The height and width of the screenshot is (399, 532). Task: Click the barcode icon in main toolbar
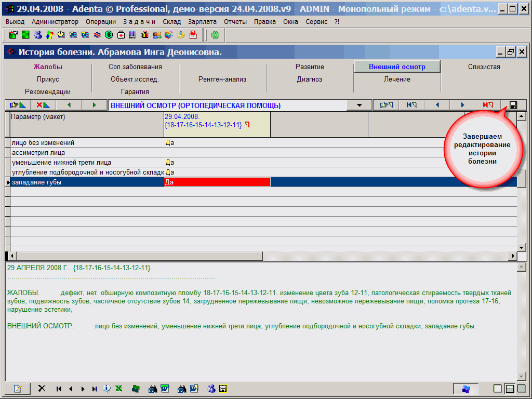[132, 35]
